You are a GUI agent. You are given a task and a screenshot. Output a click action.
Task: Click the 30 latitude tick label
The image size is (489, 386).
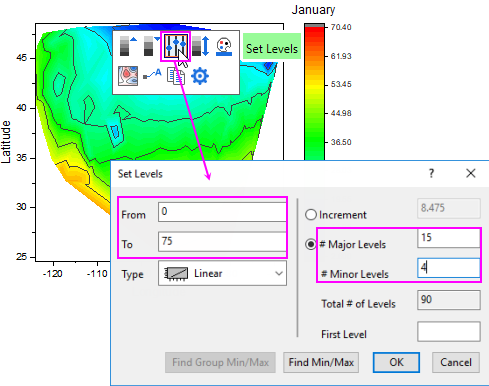pos(21,207)
